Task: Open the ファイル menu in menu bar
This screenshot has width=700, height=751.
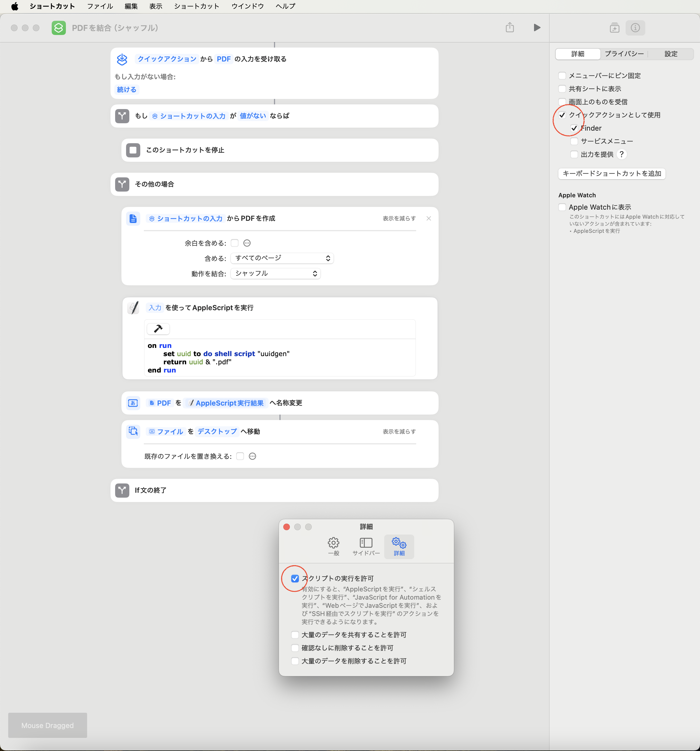Action: click(100, 6)
